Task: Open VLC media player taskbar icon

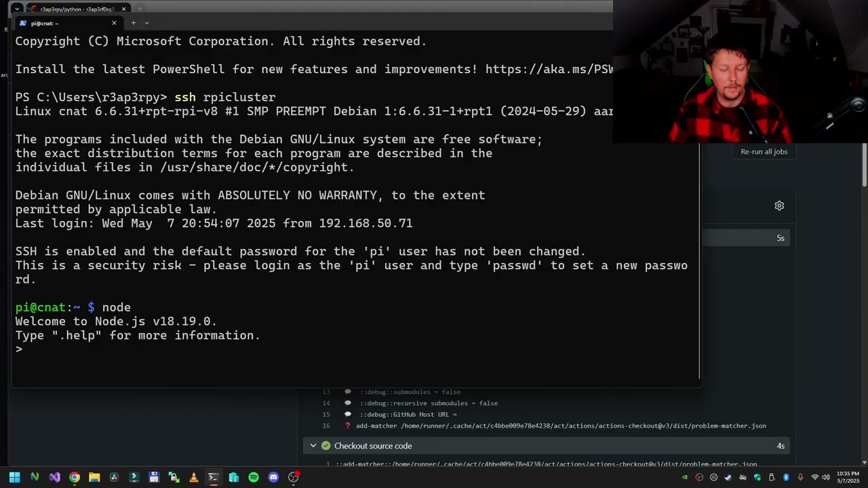Action: pyautogui.click(x=194, y=477)
